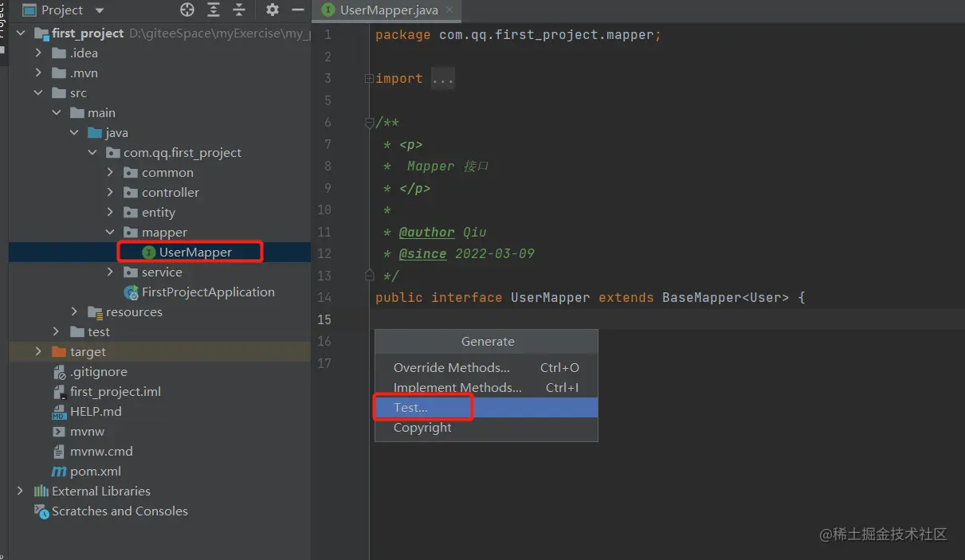The image size is (965, 560).
Task: Expand the resources folder
Action: pyautogui.click(x=74, y=312)
